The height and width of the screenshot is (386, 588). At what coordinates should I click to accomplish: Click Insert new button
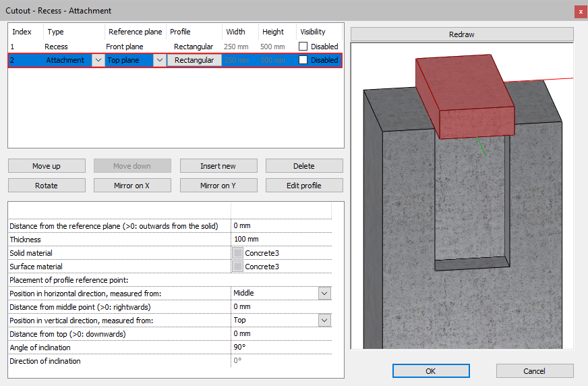[218, 166]
